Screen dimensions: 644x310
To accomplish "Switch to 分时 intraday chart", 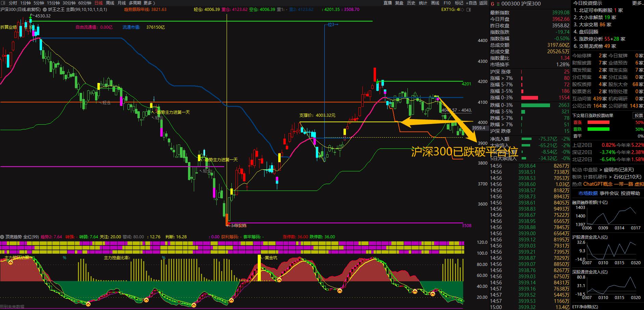I will pyautogui.click(x=13, y=3).
